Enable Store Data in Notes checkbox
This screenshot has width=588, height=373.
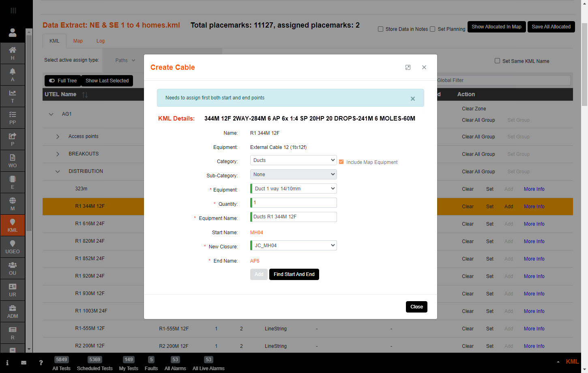[380, 29]
